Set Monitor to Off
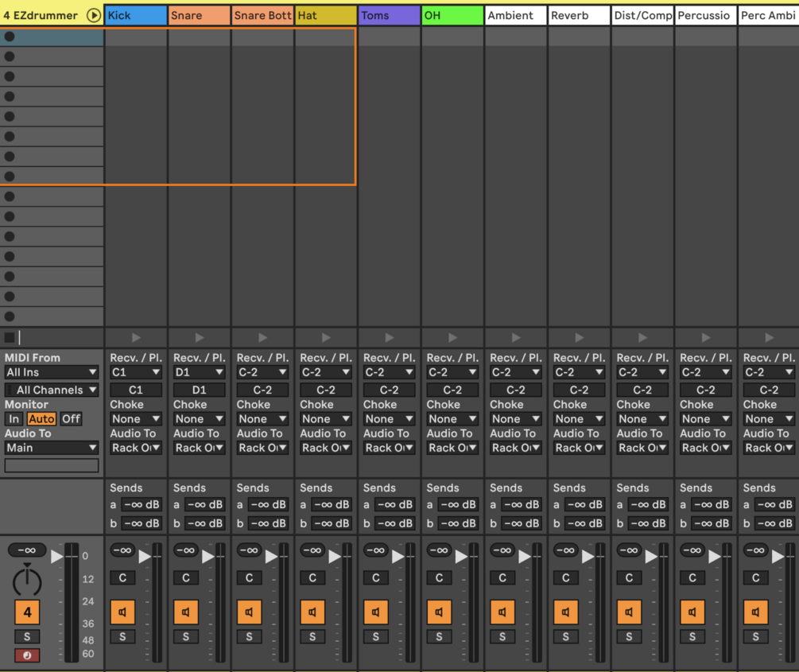Screen dimensions: 799x672 tap(71, 419)
